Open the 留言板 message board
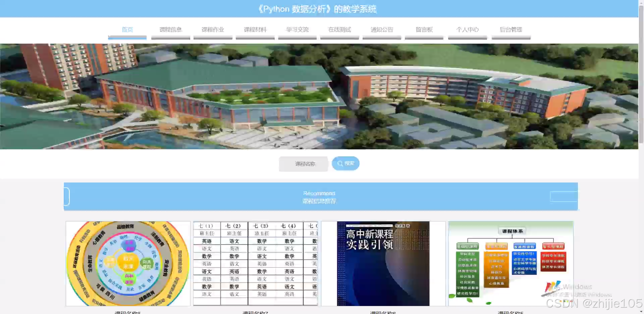 click(x=424, y=30)
